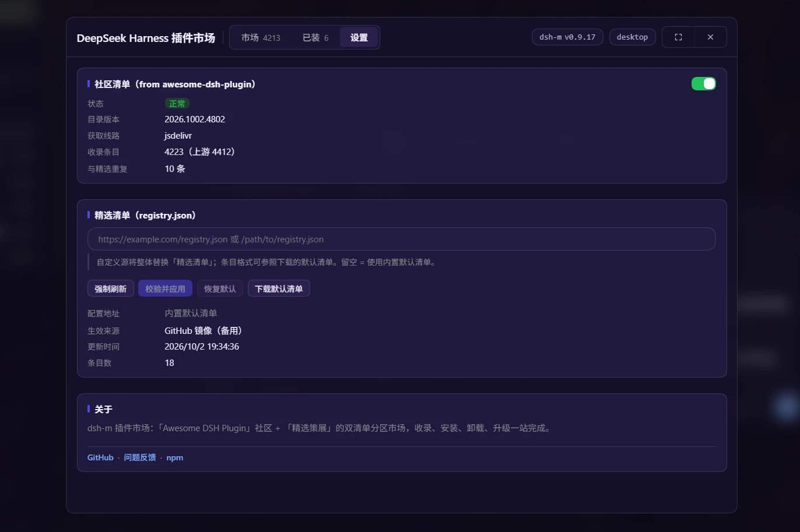Click the dsh-m v0.9.17 version badge

point(567,37)
